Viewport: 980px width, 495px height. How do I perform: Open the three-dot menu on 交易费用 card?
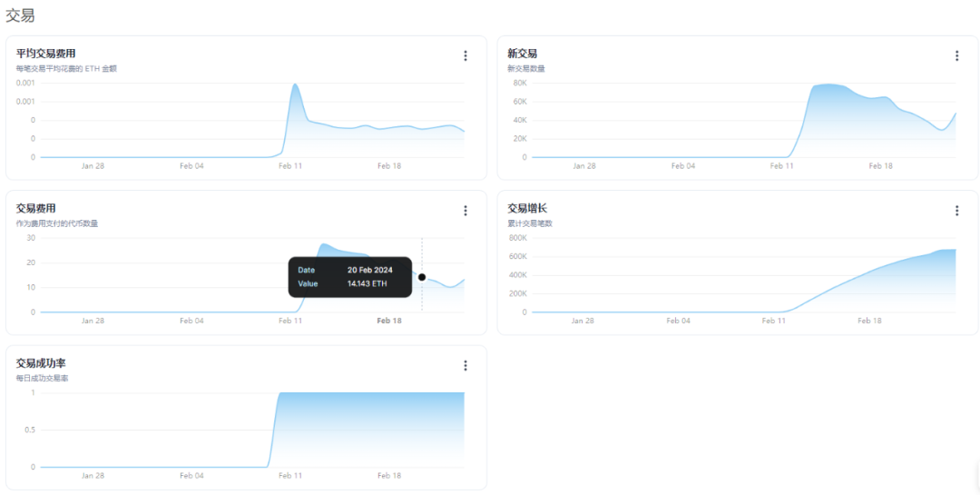coord(465,211)
